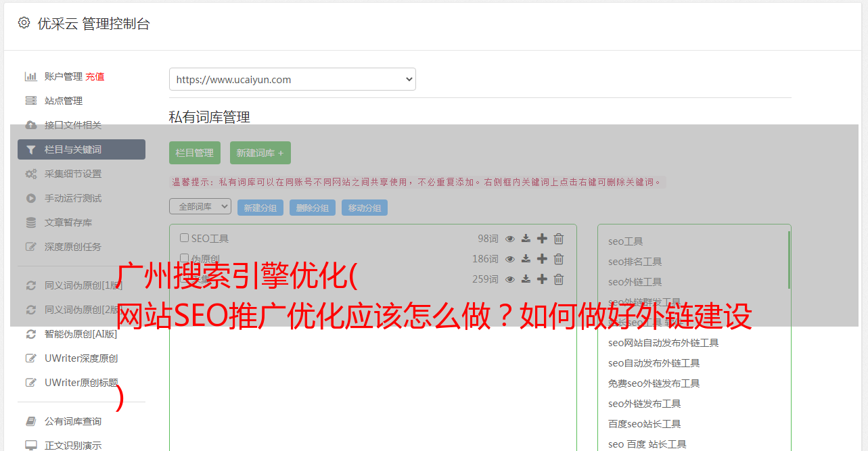868x451 pixels.
Task: Click the book icon for 公有词库查询
Action: coord(31,421)
